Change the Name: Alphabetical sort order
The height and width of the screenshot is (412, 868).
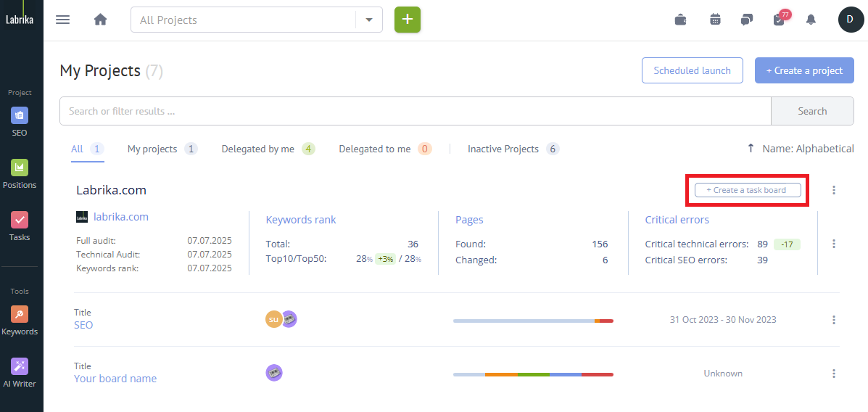[x=801, y=149]
